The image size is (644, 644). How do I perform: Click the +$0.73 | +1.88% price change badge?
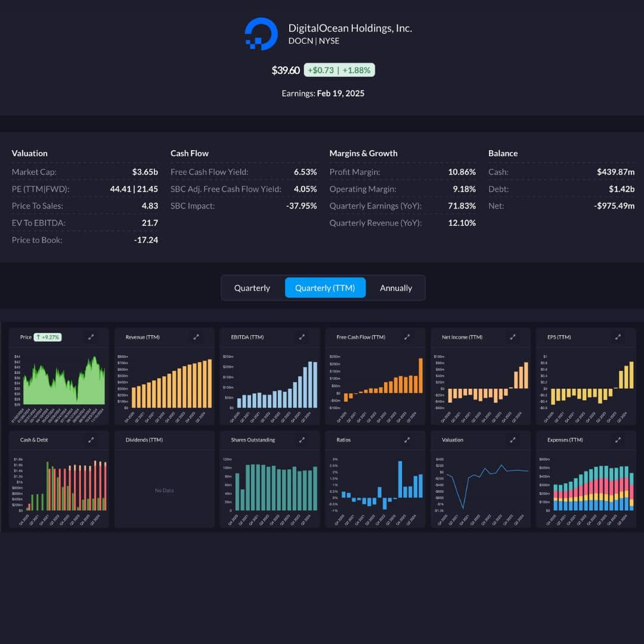tap(339, 70)
